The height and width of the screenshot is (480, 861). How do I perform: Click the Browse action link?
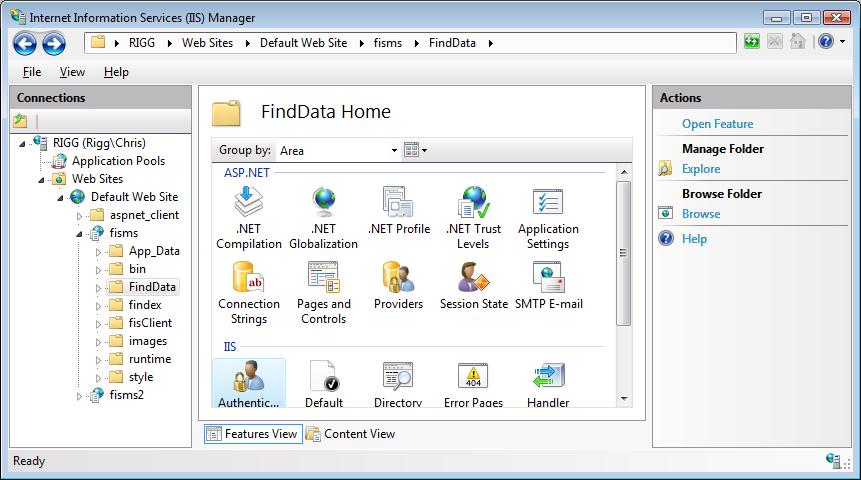coord(701,214)
